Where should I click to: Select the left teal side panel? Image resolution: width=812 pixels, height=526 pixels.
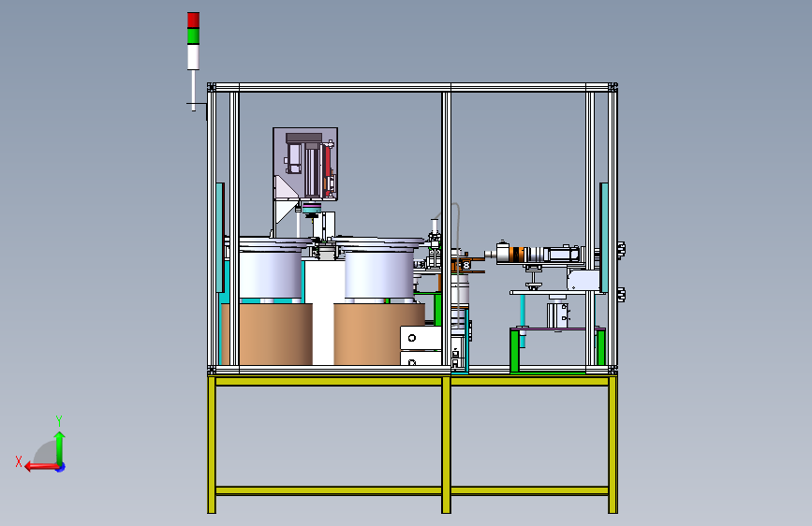(220, 238)
